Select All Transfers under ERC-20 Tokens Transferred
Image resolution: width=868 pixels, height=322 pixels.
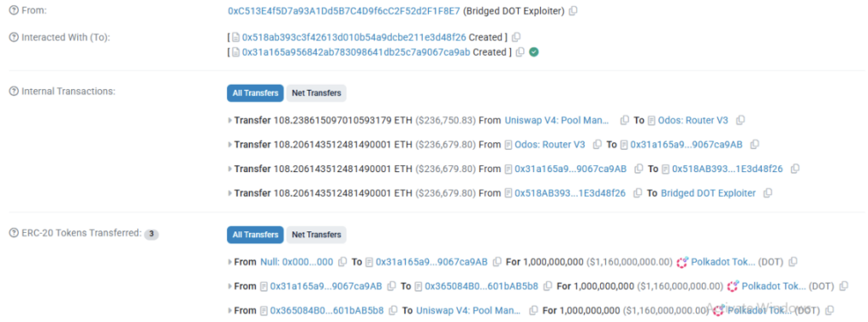[255, 235]
